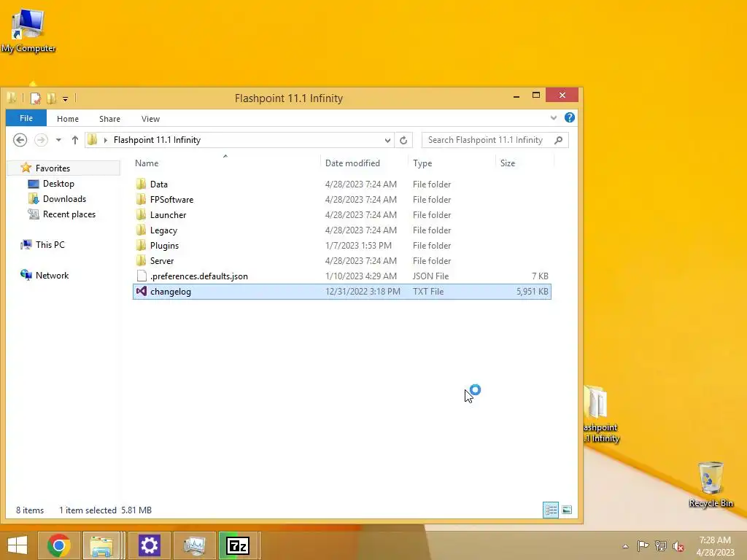Select the .preferences.defaults.json file icon

[x=141, y=276]
